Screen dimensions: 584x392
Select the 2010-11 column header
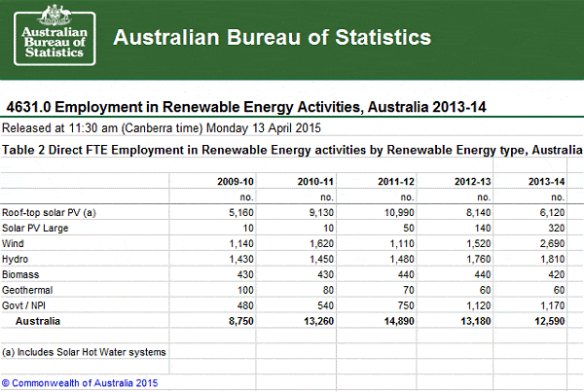(315, 182)
